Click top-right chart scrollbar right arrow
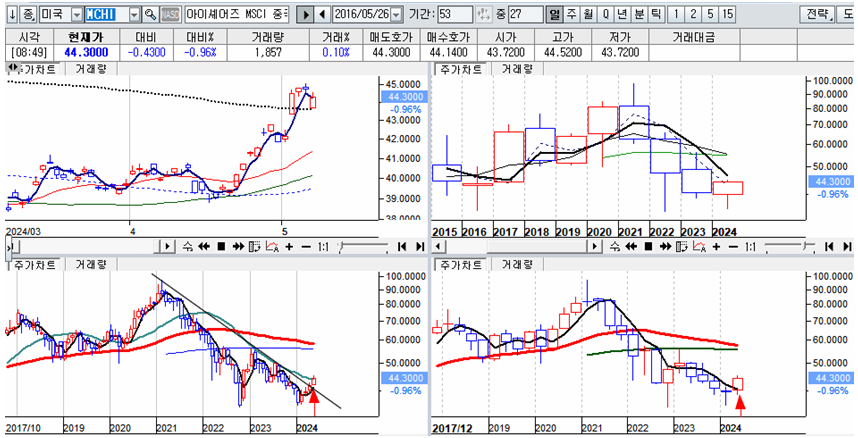This screenshot has width=858, height=438. 594,246
